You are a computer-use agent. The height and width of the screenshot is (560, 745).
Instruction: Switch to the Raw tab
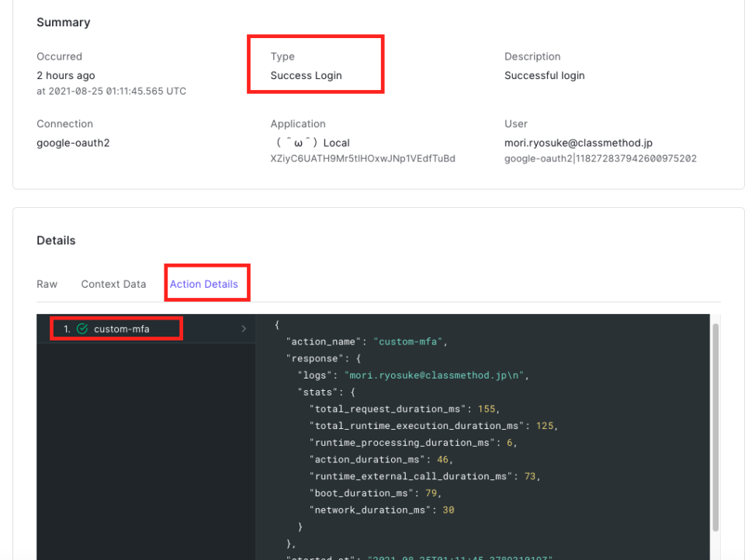(x=47, y=284)
